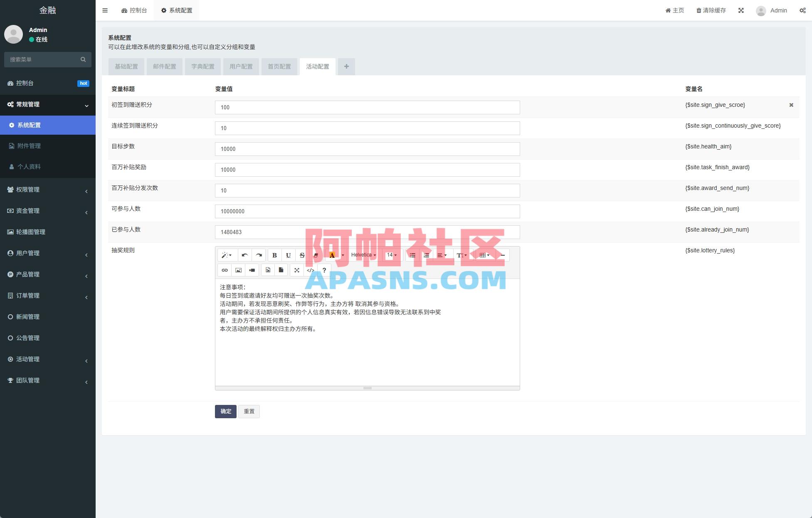
Task: Switch to the 基础配置 tab
Action: coord(126,67)
